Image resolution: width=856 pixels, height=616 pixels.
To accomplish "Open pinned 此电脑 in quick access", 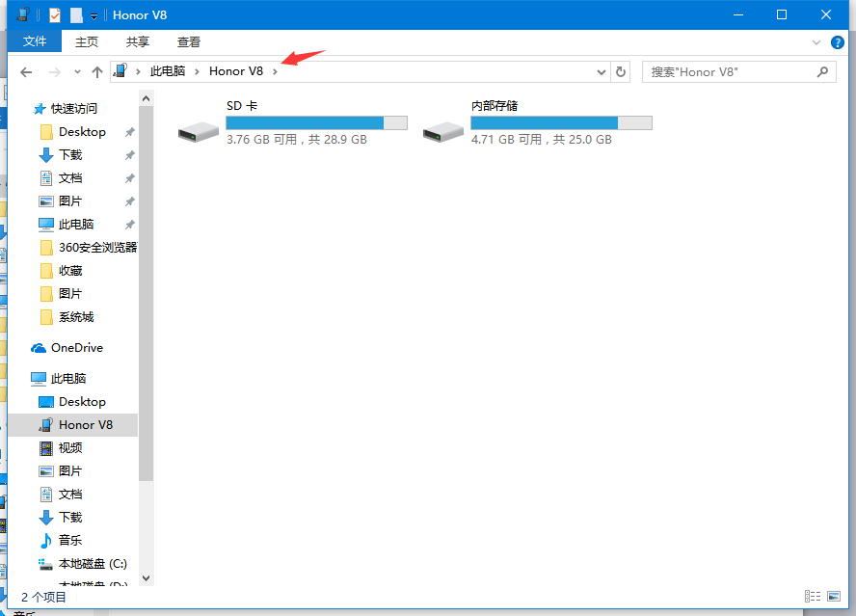I will click(76, 225).
